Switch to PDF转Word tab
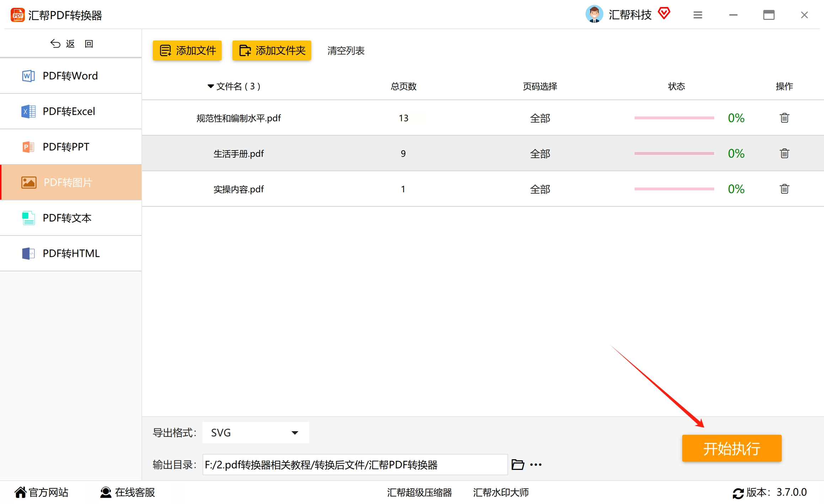The height and width of the screenshot is (504, 824). [71, 76]
